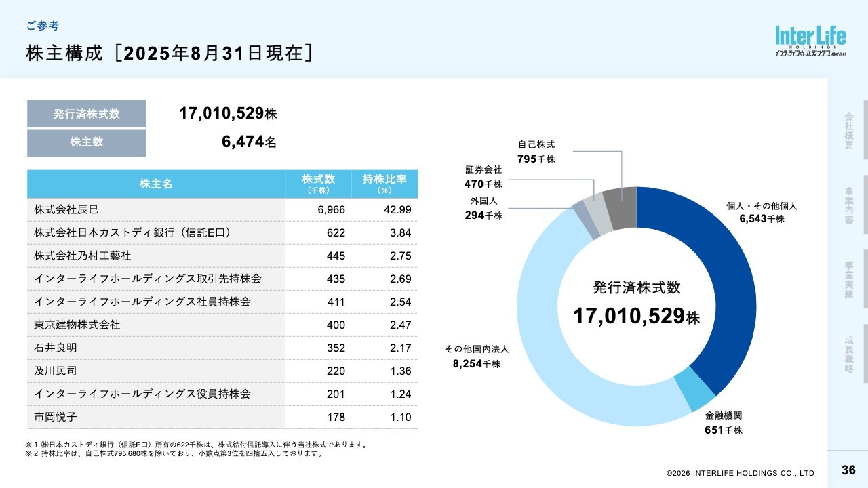Click the 発行済株式数 label box
Image resolution: width=868 pixels, height=488 pixels.
[87, 114]
